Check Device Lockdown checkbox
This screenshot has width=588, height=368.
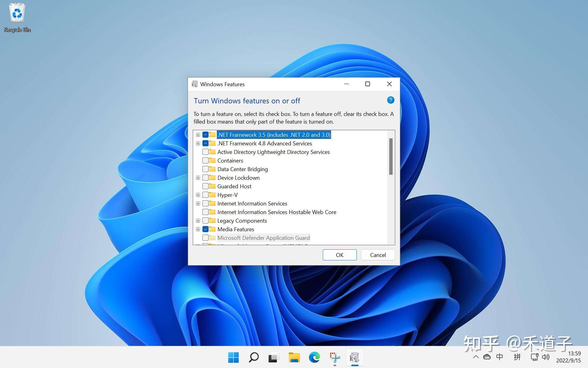[x=205, y=178]
